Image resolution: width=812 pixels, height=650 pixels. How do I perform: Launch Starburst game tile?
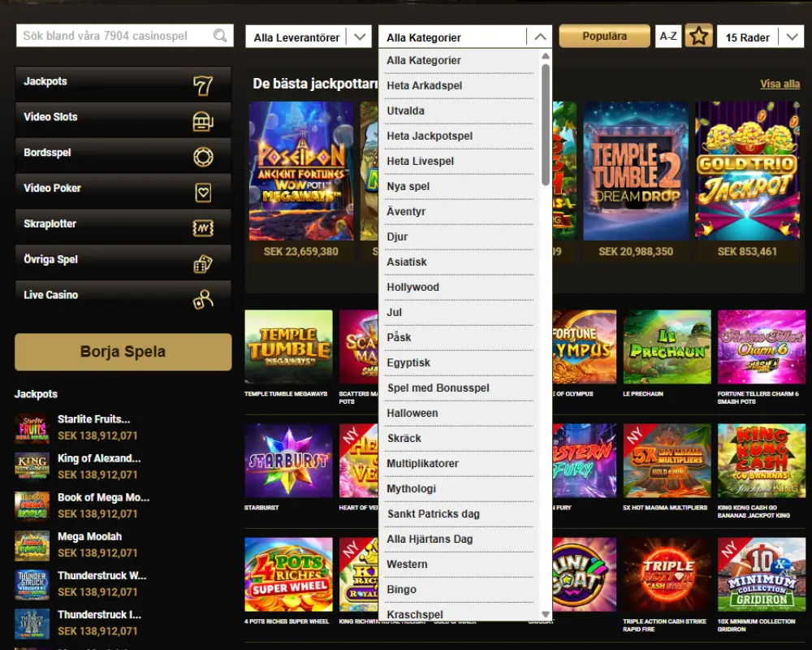pos(288,461)
